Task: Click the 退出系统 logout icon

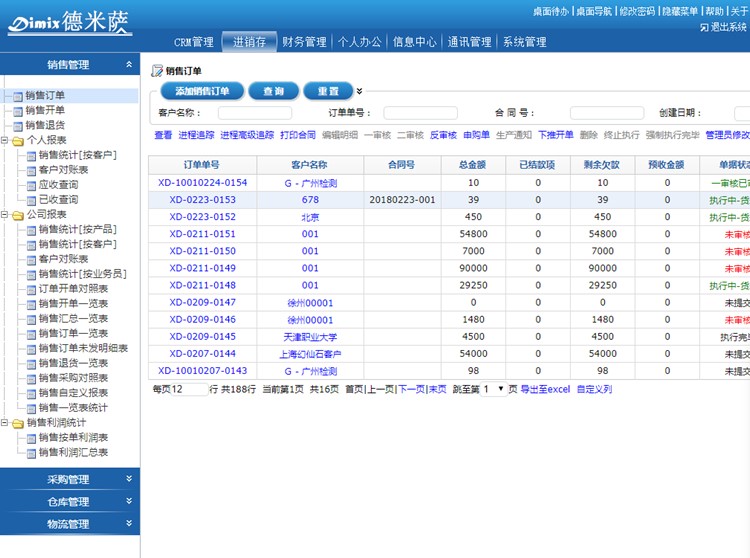Action: [704, 27]
